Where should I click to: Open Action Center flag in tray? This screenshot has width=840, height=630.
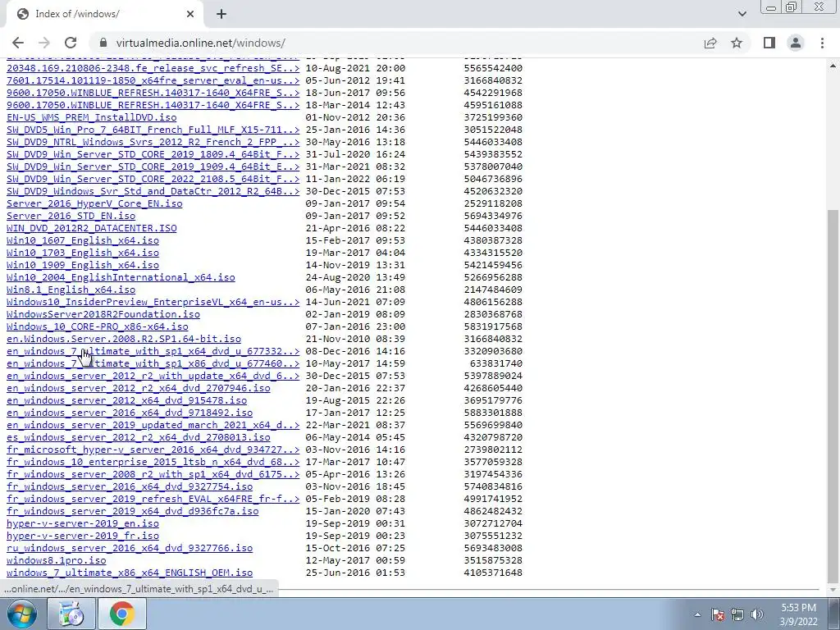(x=717, y=614)
